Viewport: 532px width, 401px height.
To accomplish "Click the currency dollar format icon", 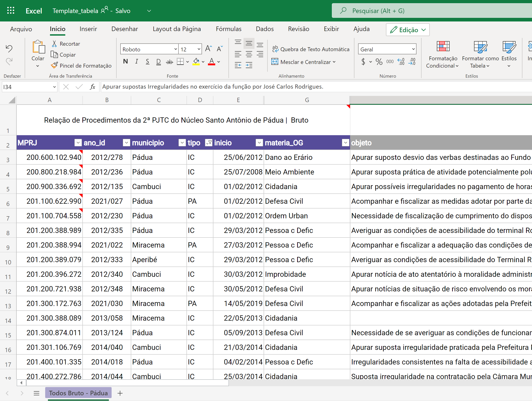I will (363, 62).
